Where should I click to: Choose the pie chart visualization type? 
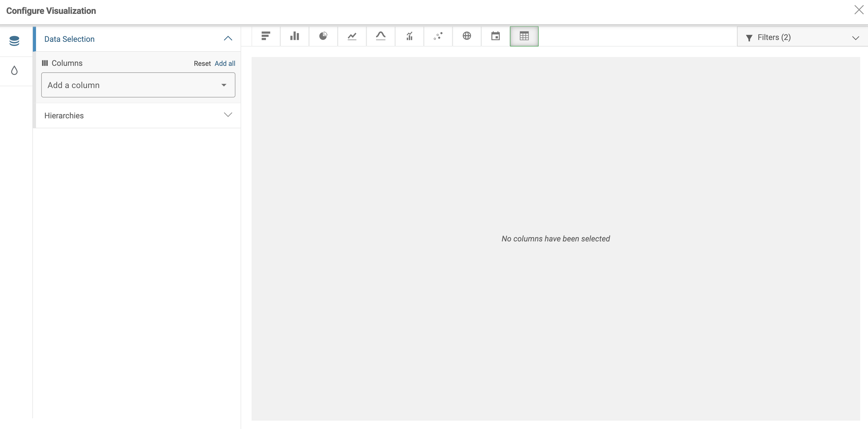point(323,36)
